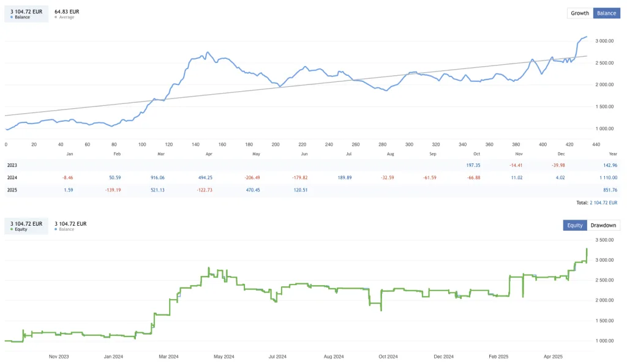Click the Apr 2025 axis label
The image size is (627, 364).
[552, 356]
